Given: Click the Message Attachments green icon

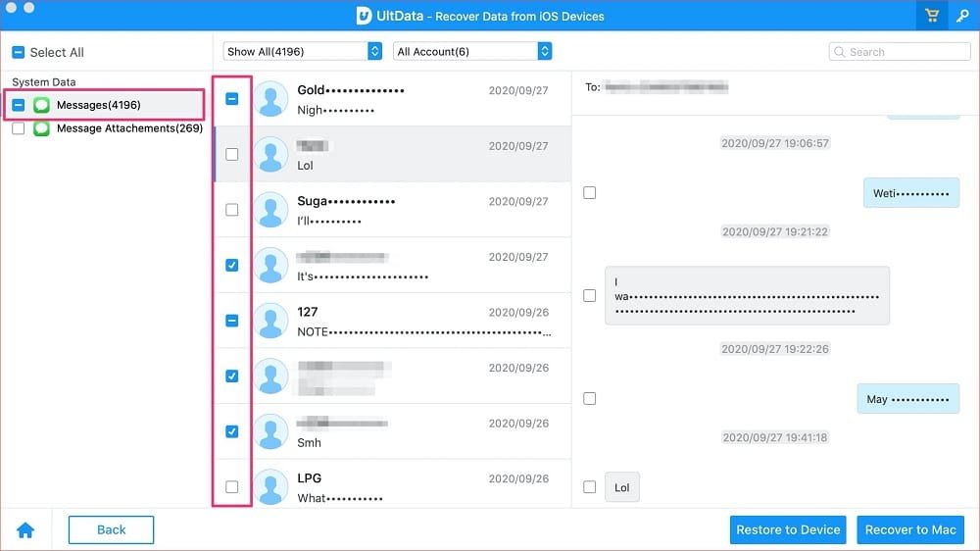Looking at the screenshot, I should 42,128.
